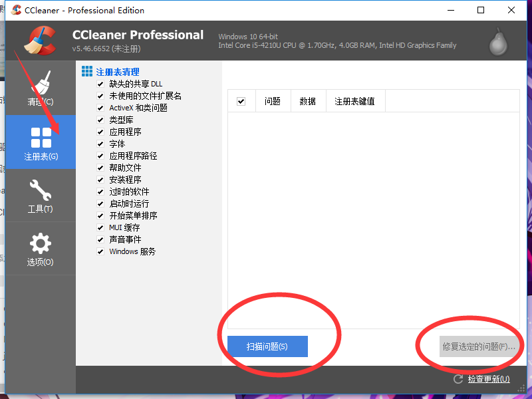The height and width of the screenshot is (399, 532).
Task: Toggle 开始菜单排序 checkbox
Action: [x=100, y=215]
